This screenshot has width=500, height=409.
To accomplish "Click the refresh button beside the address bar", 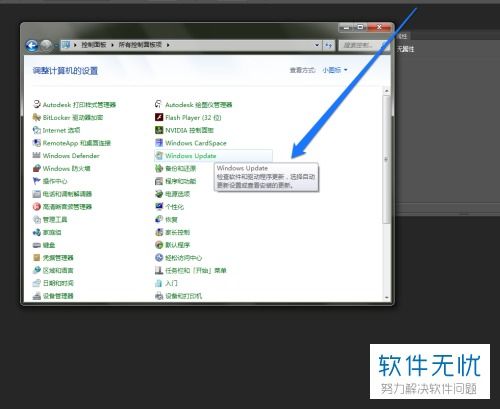I will point(329,45).
